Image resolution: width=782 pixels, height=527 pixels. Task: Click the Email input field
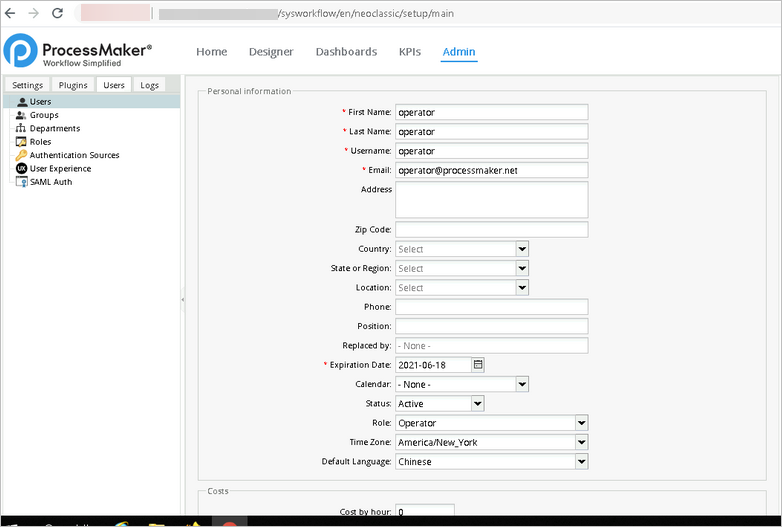491,170
